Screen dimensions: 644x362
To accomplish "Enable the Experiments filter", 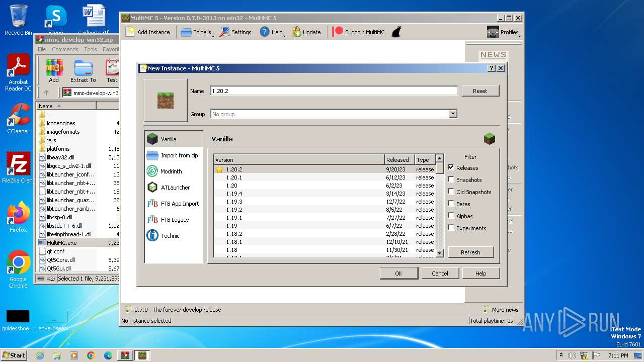I will (x=451, y=228).
